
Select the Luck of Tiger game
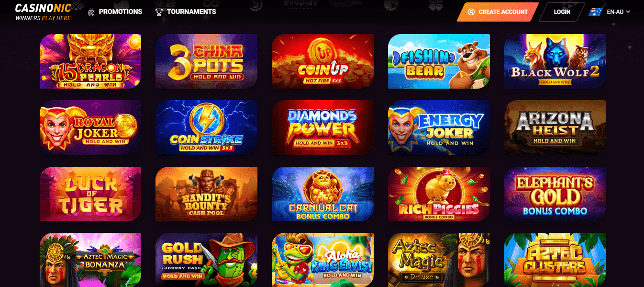(x=90, y=194)
